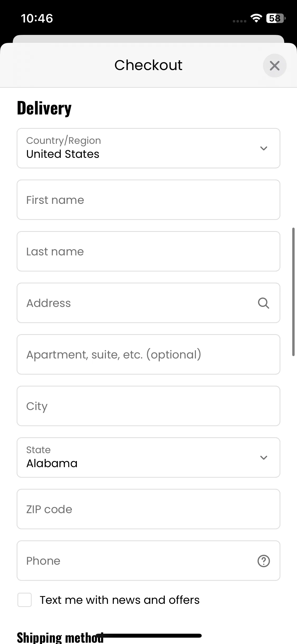
Task: Tap the address search magnifier icon
Action: coord(263,303)
